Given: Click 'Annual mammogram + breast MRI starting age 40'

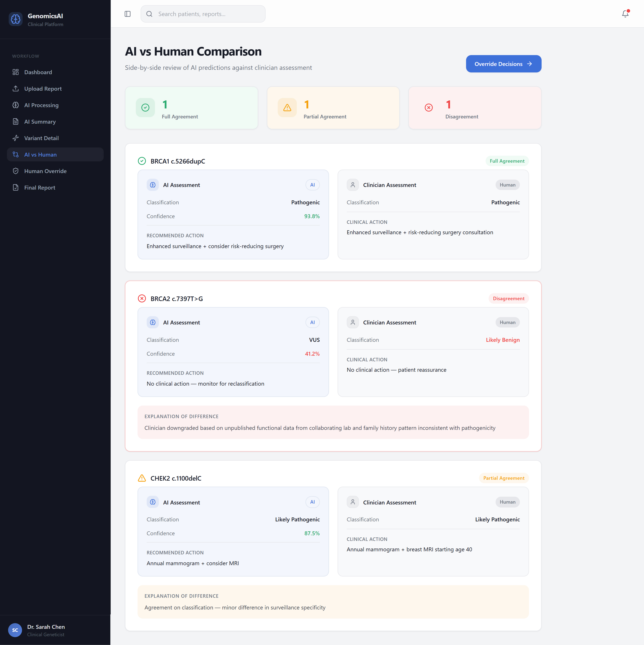Looking at the screenshot, I should [x=409, y=550].
